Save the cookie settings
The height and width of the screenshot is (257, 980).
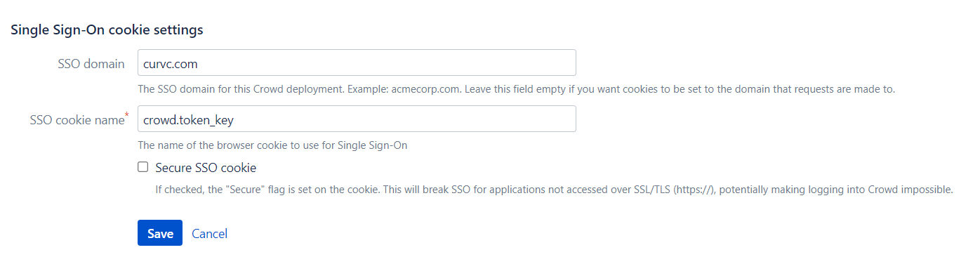click(x=160, y=233)
